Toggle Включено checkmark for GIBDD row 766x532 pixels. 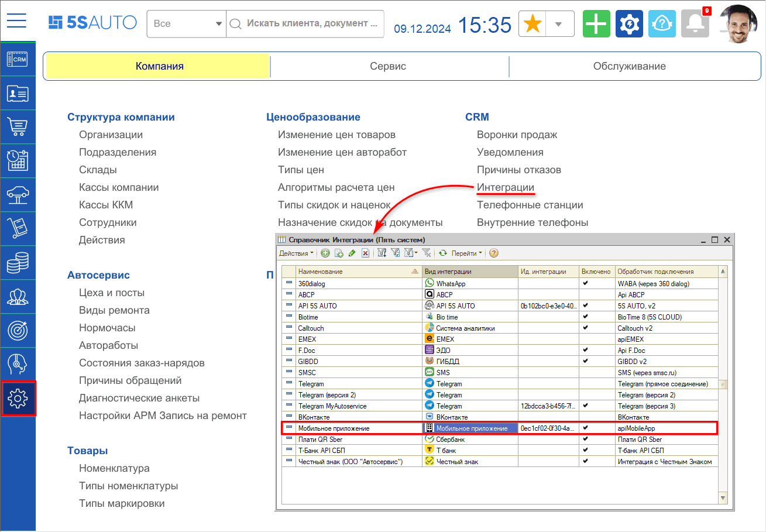[x=586, y=361]
